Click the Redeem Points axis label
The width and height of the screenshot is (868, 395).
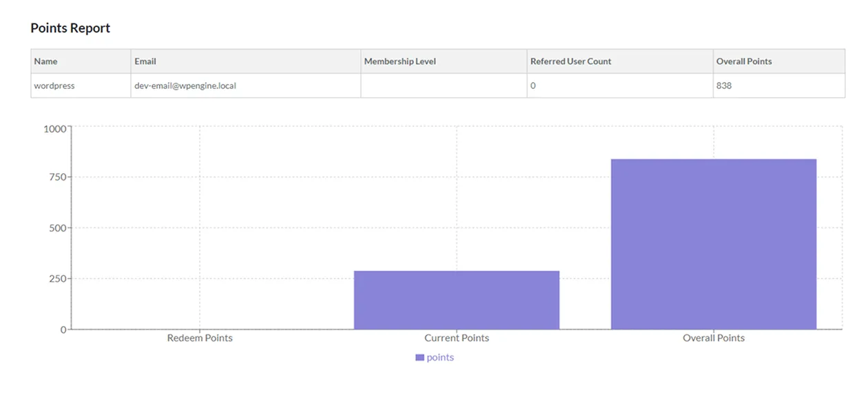point(200,338)
